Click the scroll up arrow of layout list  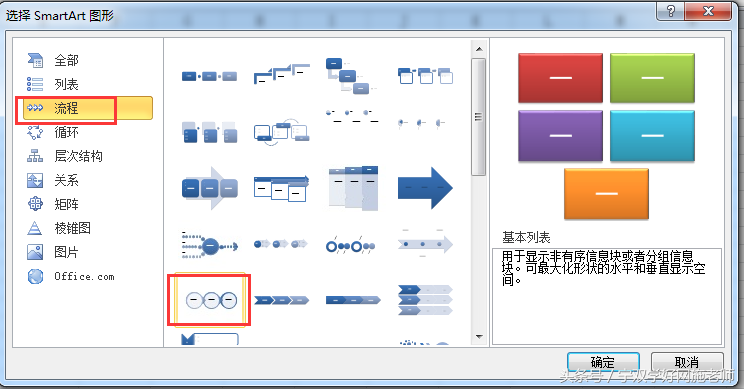coord(479,48)
